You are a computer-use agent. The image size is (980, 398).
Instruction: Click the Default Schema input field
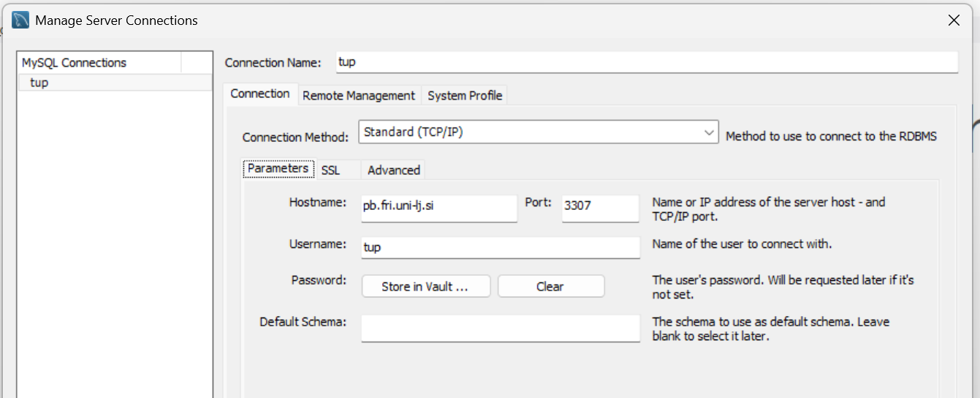[500, 328]
